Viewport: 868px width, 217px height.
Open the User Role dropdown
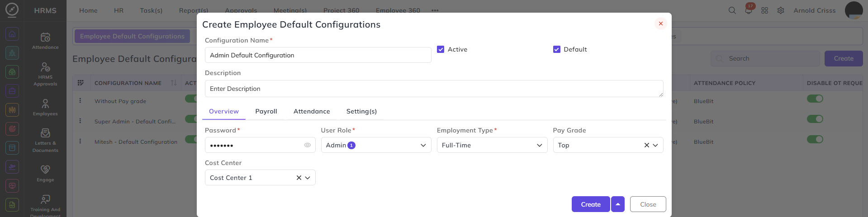point(376,145)
